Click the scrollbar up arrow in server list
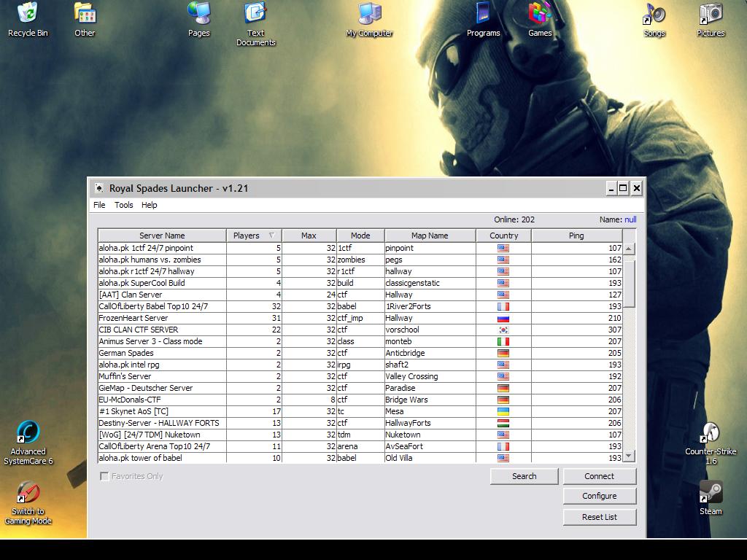 629,249
